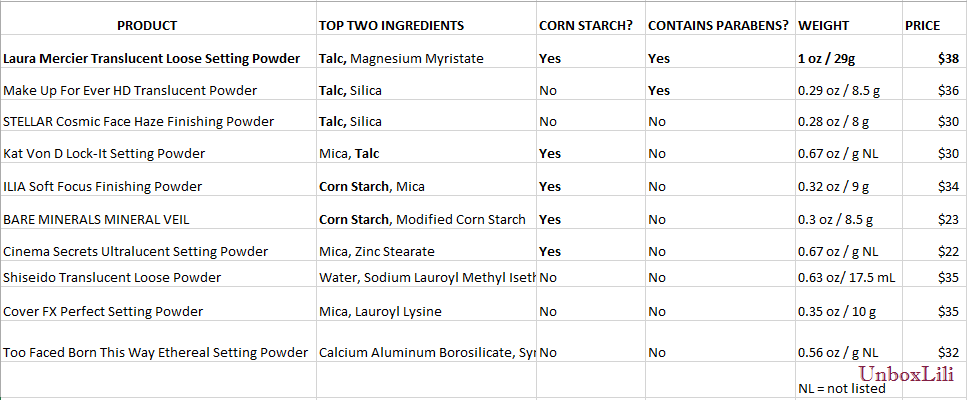The height and width of the screenshot is (400, 967).
Task: Select Shiseido Translucent Loose Powder cell
Action: 112,277
